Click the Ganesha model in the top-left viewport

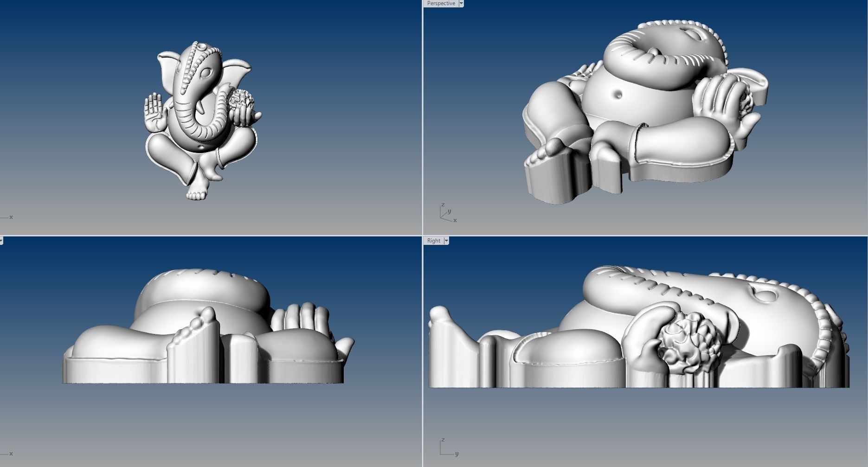click(x=202, y=121)
